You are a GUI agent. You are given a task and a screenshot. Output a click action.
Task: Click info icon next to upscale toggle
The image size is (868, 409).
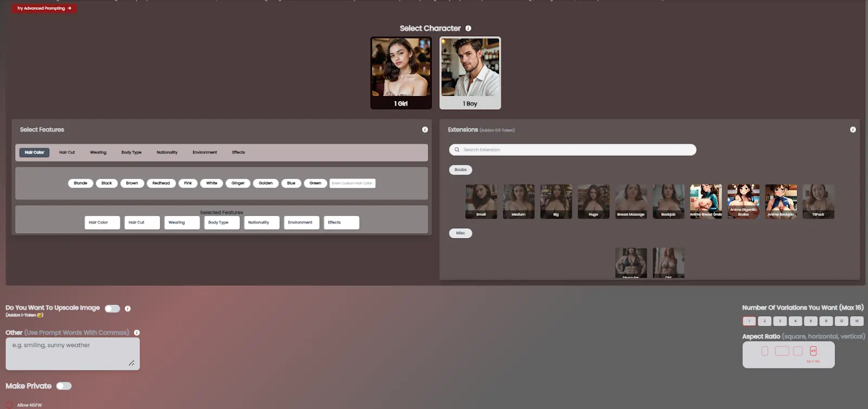pos(128,309)
